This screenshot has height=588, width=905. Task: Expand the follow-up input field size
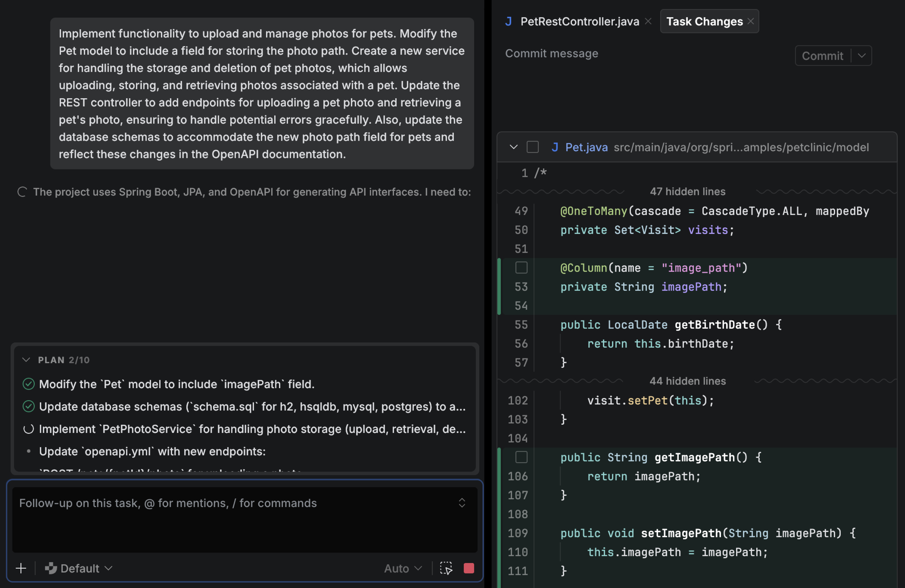pyautogui.click(x=462, y=503)
